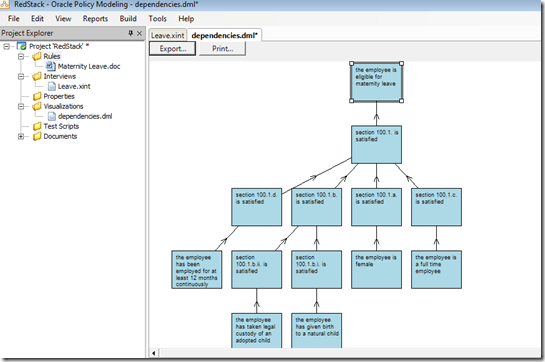Collapse the Project 'RedStack' root node

7,46
